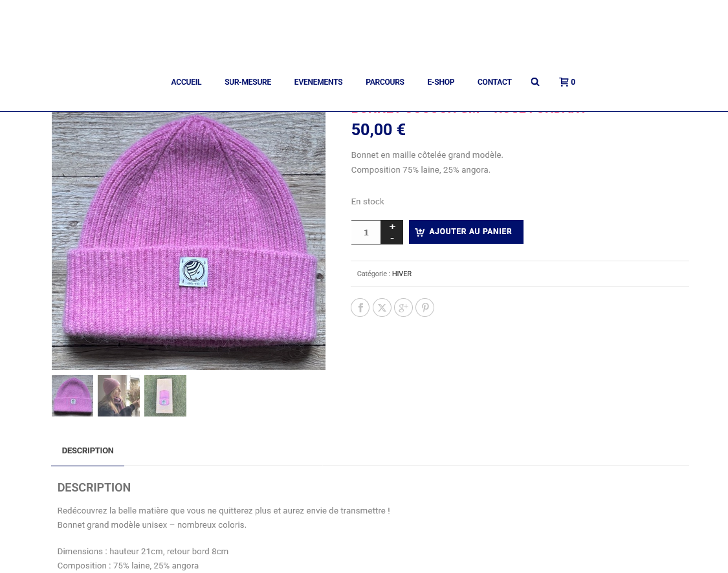Share on Google Plus icon
The height and width of the screenshot is (573, 728).
[403, 308]
